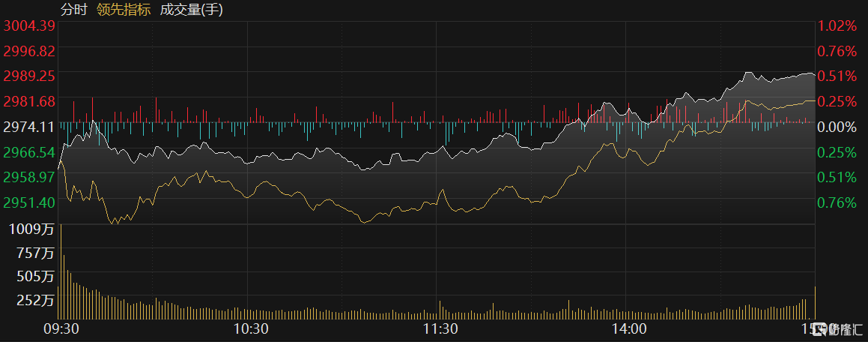
Task: Select the 2996.82 price axis label
Action: point(29,51)
